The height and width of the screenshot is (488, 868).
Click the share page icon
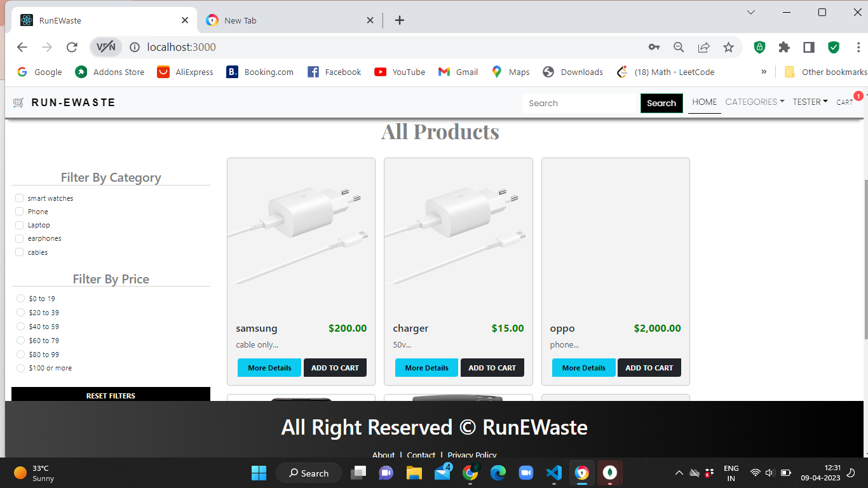click(x=703, y=47)
